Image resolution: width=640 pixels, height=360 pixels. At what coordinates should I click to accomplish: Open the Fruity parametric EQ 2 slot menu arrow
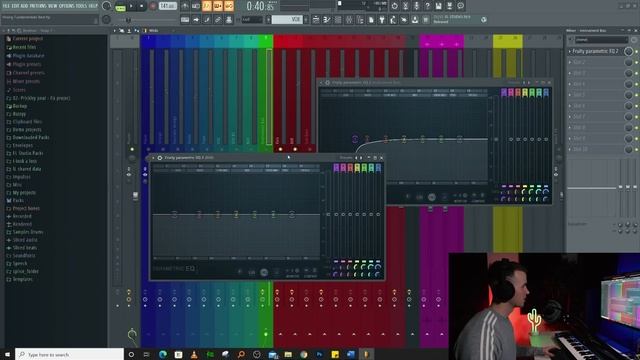click(570, 51)
